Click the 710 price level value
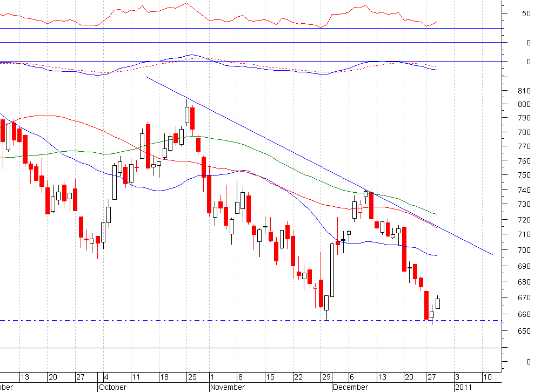Viewport: 534px width, 392px height. pos(524,234)
